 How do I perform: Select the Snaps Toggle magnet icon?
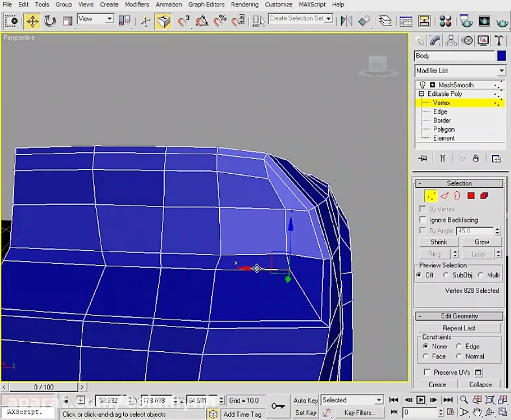pos(183,21)
